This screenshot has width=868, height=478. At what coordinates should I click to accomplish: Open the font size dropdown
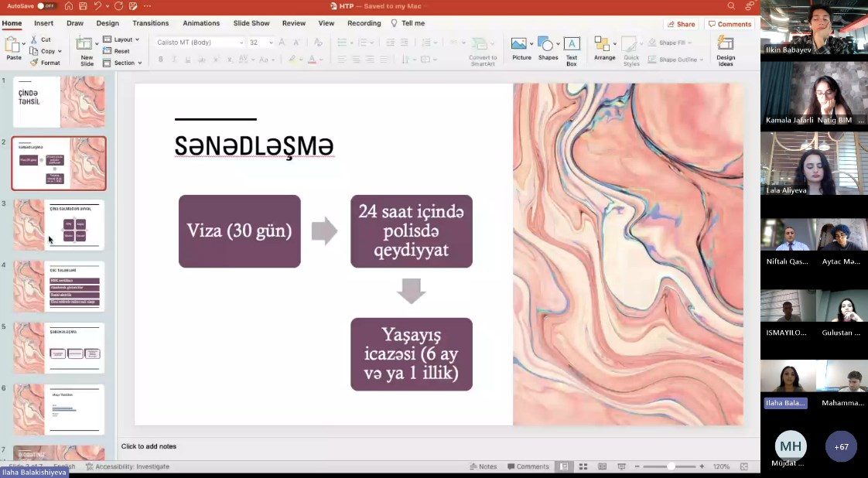271,43
